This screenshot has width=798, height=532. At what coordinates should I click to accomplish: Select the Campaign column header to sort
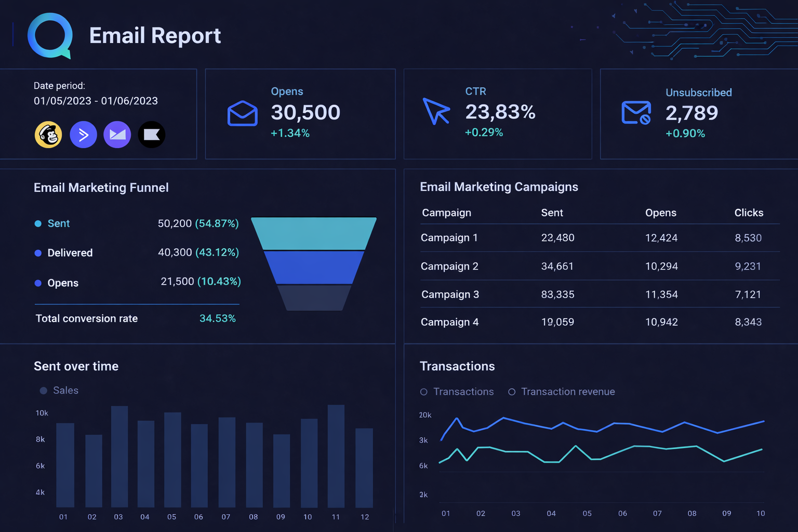[x=446, y=212]
